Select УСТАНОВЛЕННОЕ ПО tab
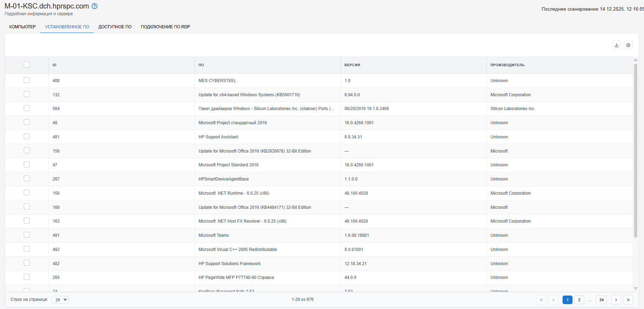Viewport: 644px width, 309px height. pyautogui.click(x=67, y=27)
